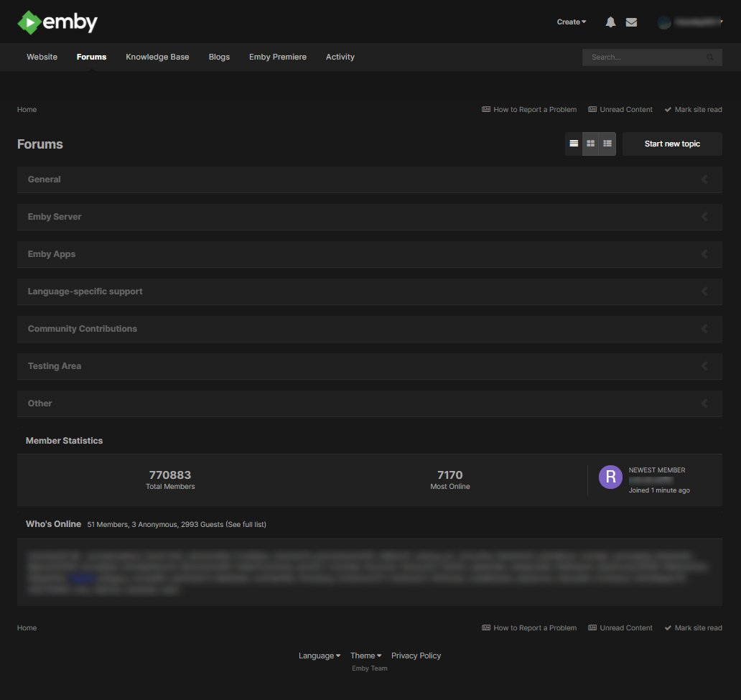Switch to fluid list view icon
This screenshot has height=700, width=741.
pos(607,144)
